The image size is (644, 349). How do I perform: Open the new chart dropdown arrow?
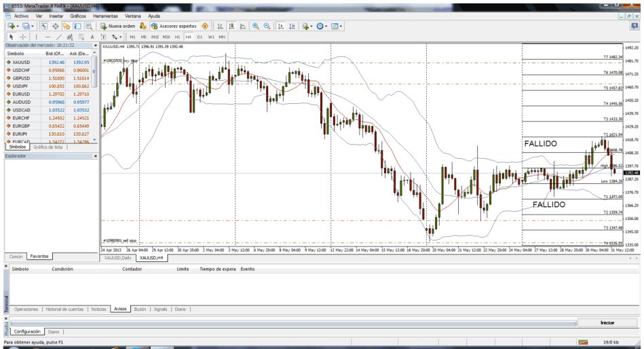[17, 26]
